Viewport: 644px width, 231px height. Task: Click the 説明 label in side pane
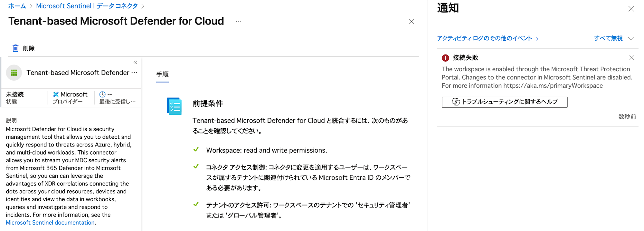(x=11, y=120)
